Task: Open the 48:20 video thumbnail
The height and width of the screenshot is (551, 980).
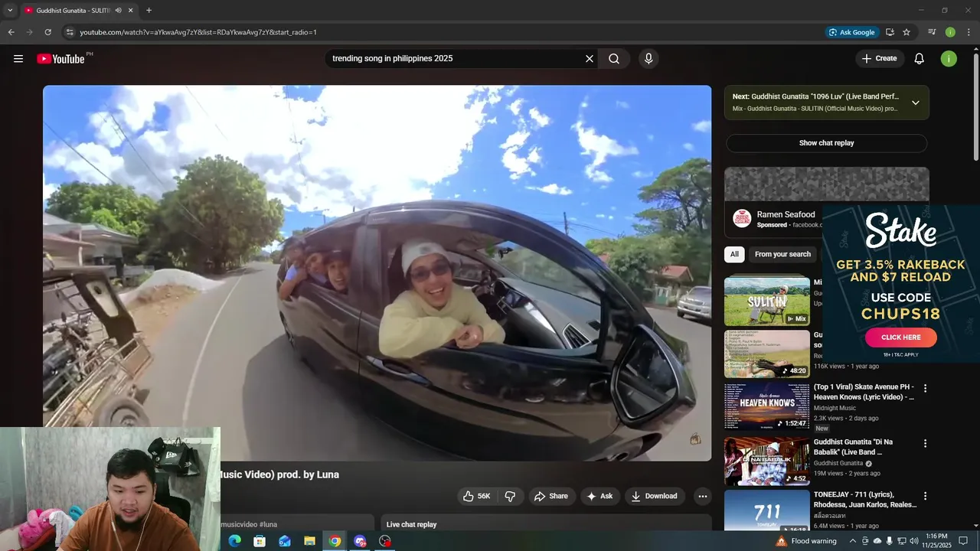Action: 767,354
